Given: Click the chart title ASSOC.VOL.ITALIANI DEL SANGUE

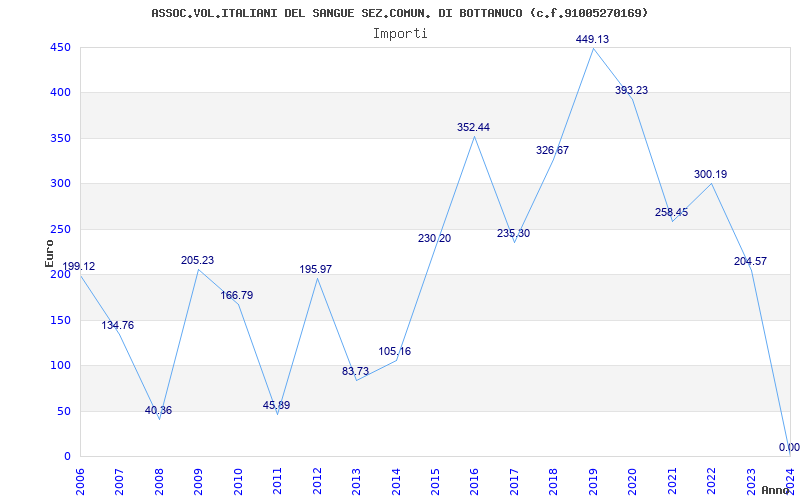Looking at the screenshot, I should pos(399,13).
